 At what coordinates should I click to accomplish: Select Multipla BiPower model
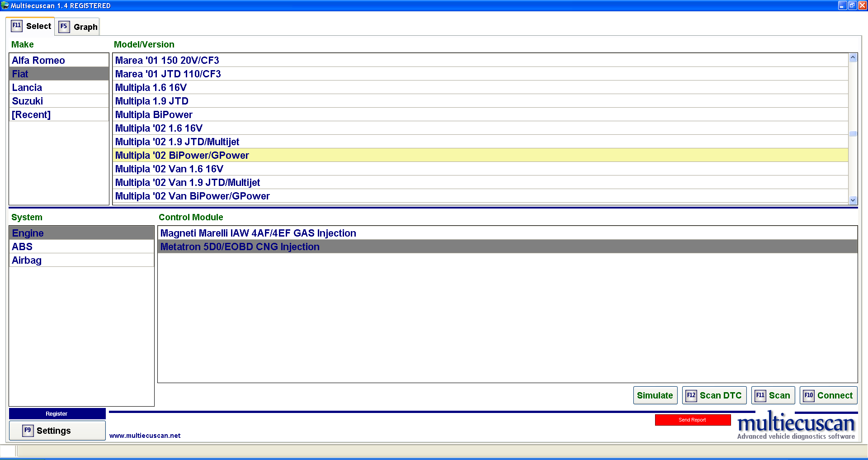(480, 114)
